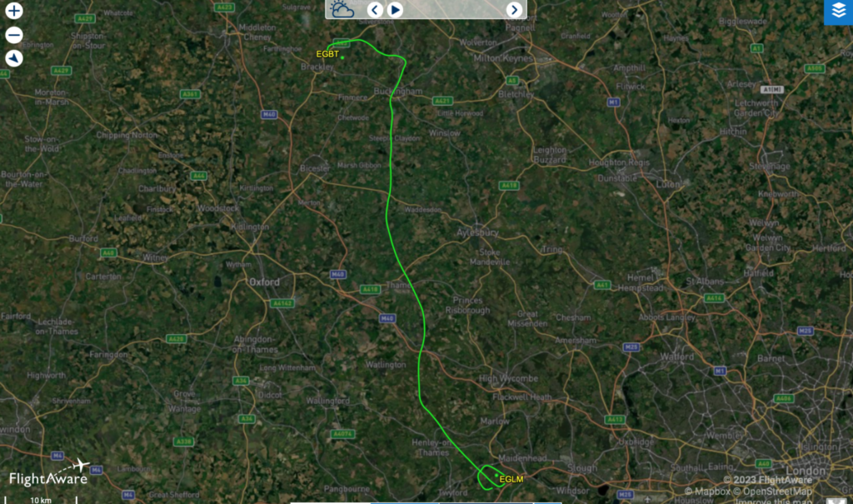Image resolution: width=853 pixels, height=504 pixels.
Task: Select the EGLM airport marker
Action: (x=496, y=475)
